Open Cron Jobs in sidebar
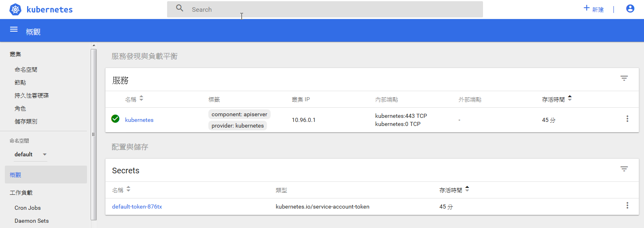The height and width of the screenshot is (228, 644). click(28, 208)
